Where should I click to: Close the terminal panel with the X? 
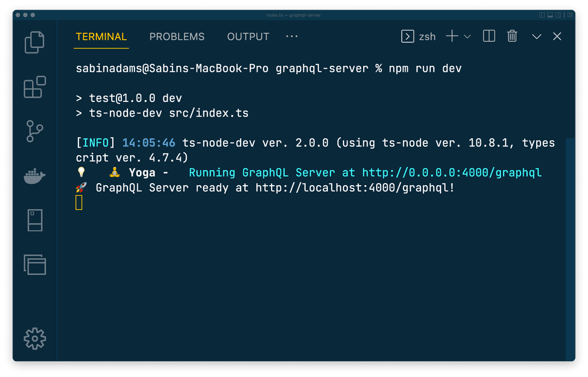point(557,36)
